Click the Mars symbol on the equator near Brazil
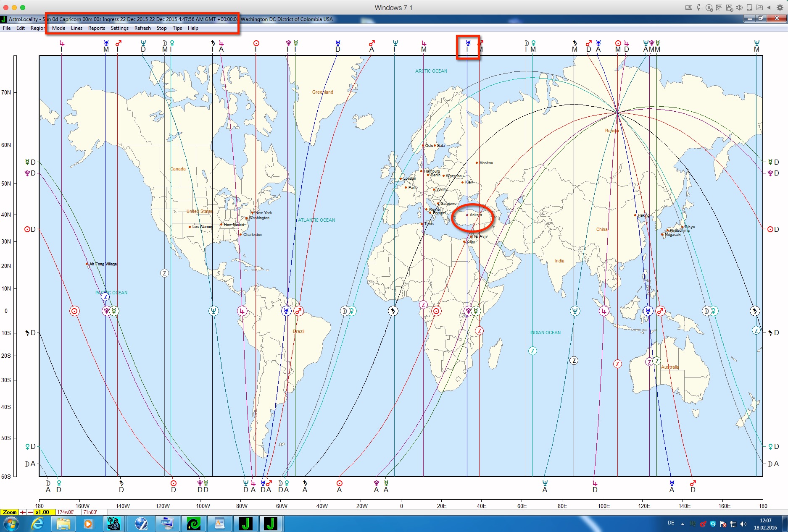788x532 pixels. tap(298, 311)
